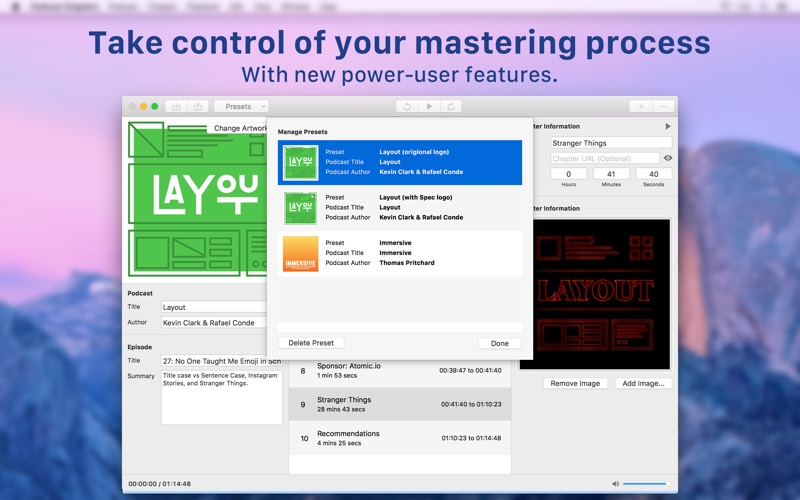
Task: Click the Delete Preset button
Action: (311, 343)
